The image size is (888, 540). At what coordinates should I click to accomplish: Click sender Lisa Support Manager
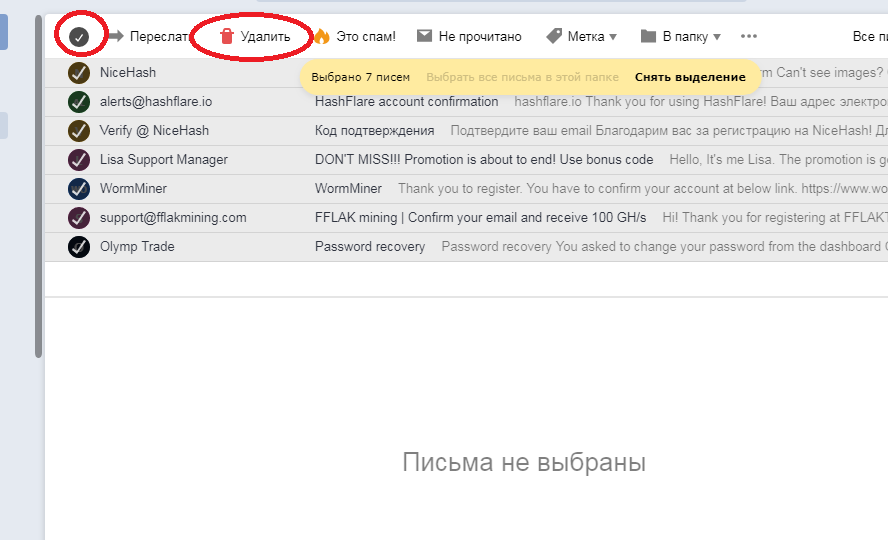click(164, 160)
